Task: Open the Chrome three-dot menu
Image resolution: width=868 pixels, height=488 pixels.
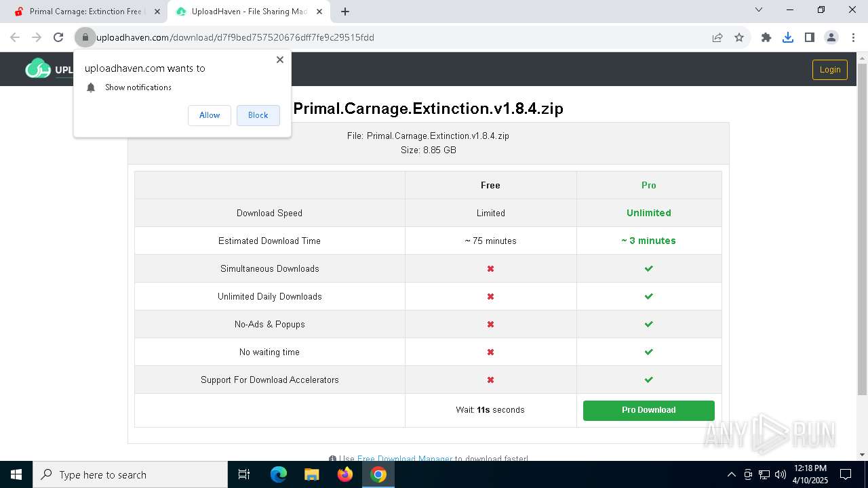Action: 852,37
